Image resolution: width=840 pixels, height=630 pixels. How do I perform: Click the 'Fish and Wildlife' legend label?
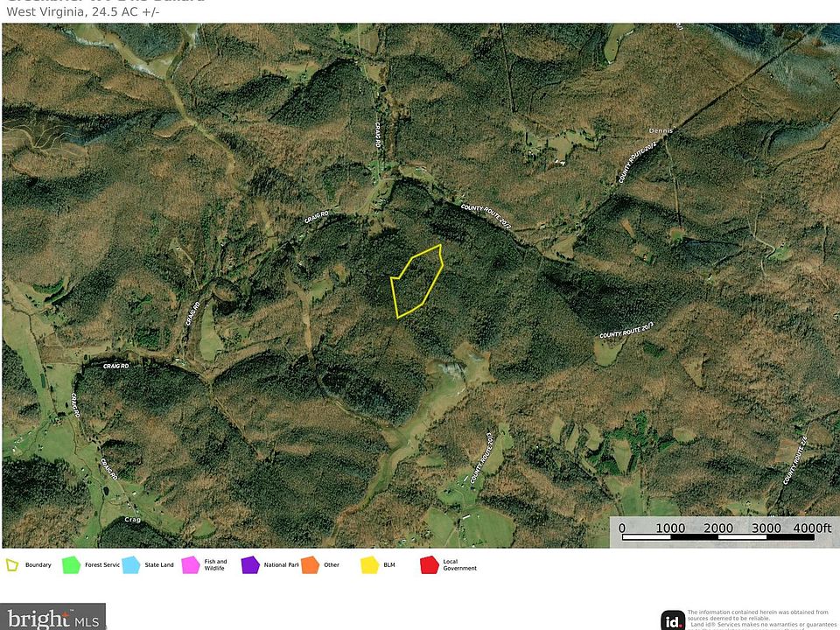tap(215, 565)
